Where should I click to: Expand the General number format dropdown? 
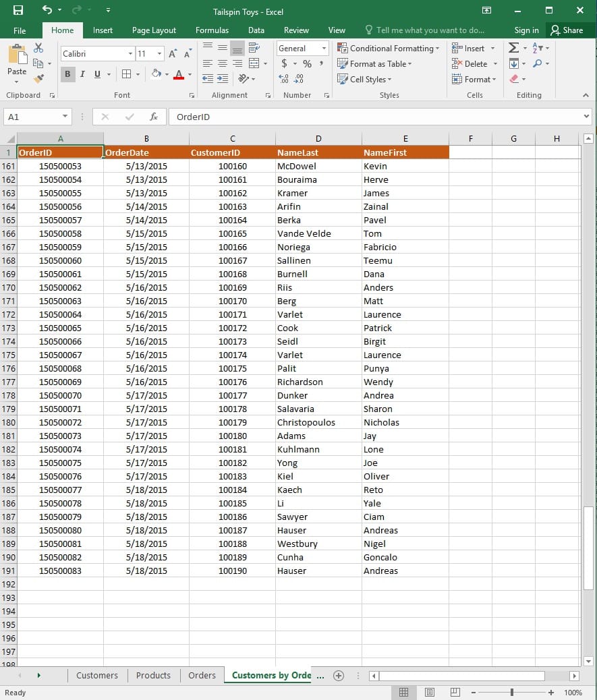(324, 49)
